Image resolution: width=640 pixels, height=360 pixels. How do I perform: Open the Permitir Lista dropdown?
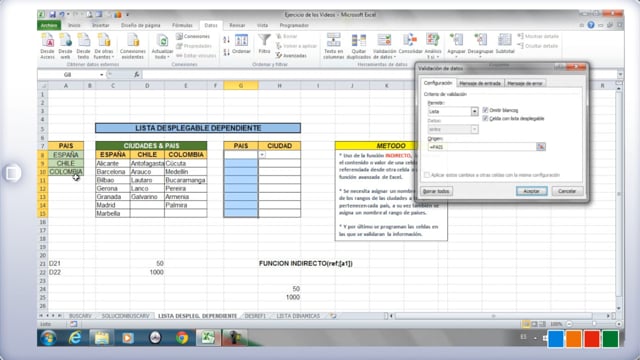474,111
